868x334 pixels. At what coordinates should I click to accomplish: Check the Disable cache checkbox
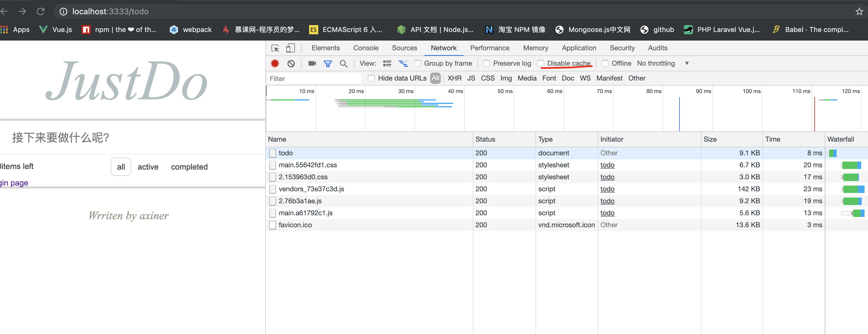pyautogui.click(x=540, y=63)
